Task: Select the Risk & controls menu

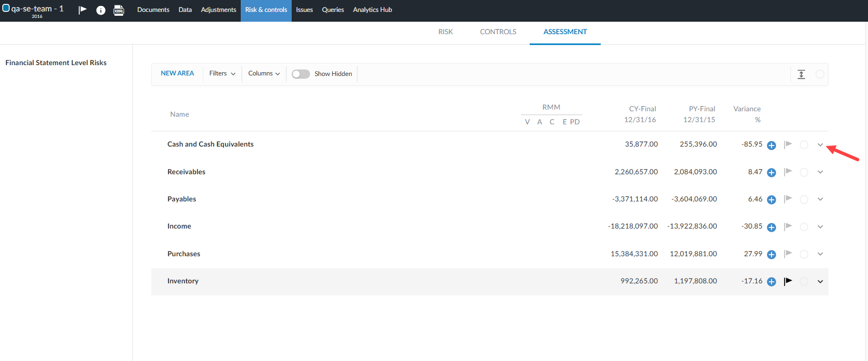Action: (x=266, y=10)
